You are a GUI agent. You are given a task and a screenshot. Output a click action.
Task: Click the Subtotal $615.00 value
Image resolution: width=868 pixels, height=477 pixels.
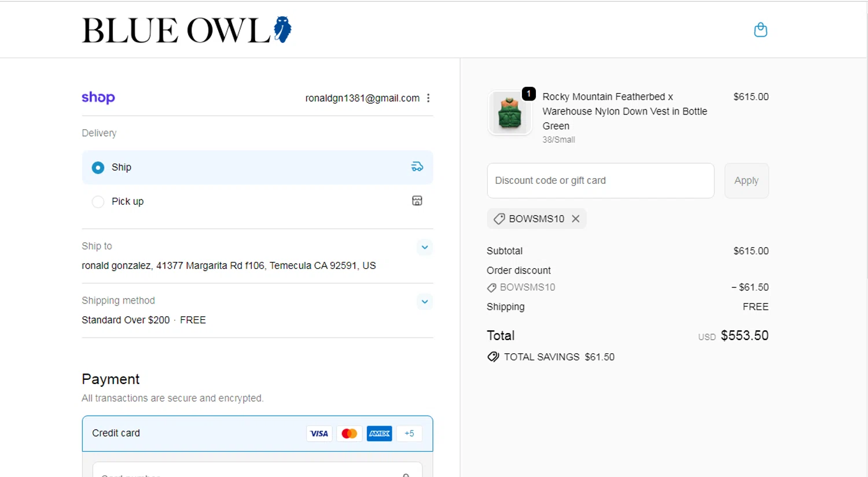pos(751,251)
